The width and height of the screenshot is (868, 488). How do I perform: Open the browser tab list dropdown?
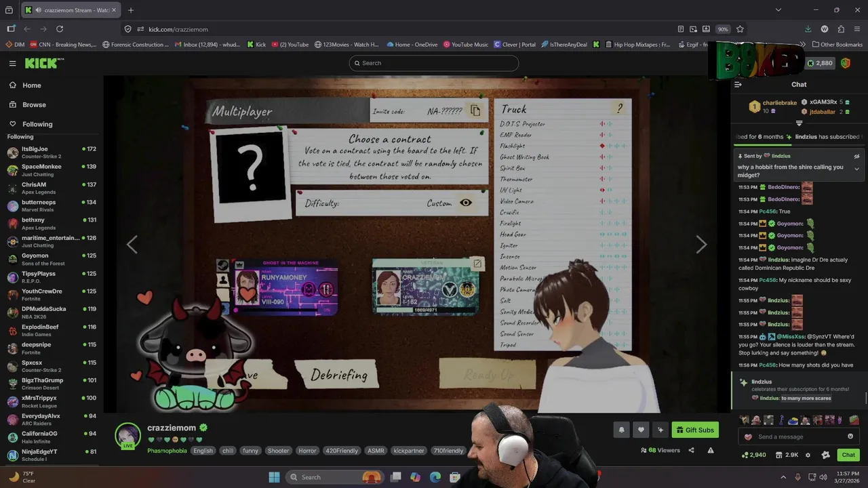[x=778, y=10]
